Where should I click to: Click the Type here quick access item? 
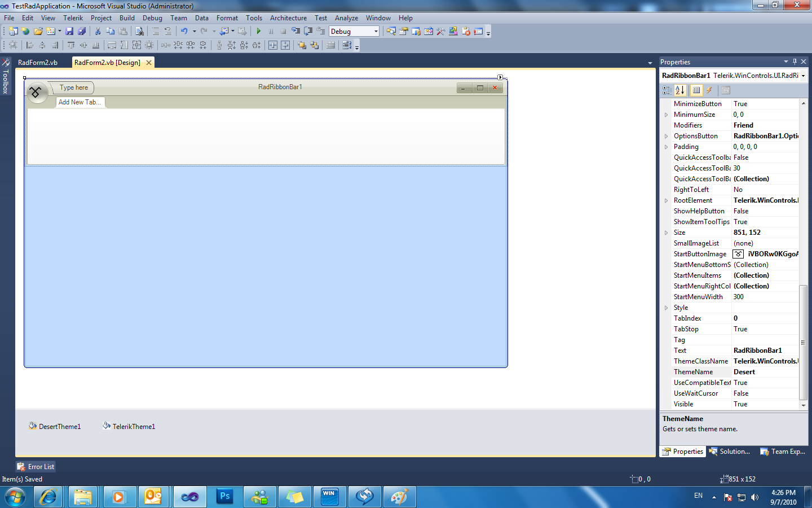pos(74,87)
